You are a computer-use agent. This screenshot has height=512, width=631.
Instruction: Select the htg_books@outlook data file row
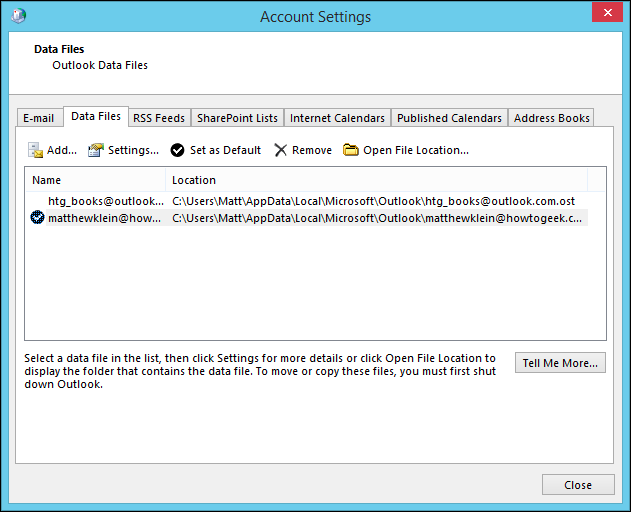[105, 201]
